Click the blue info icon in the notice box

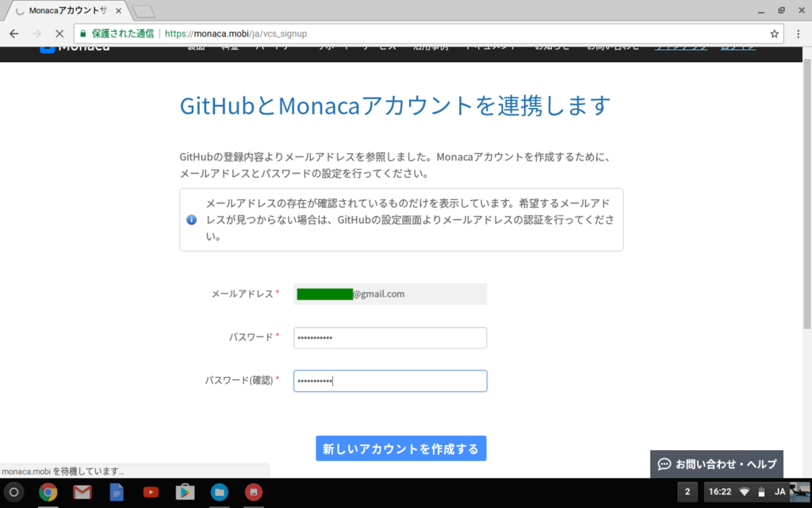coord(192,220)
